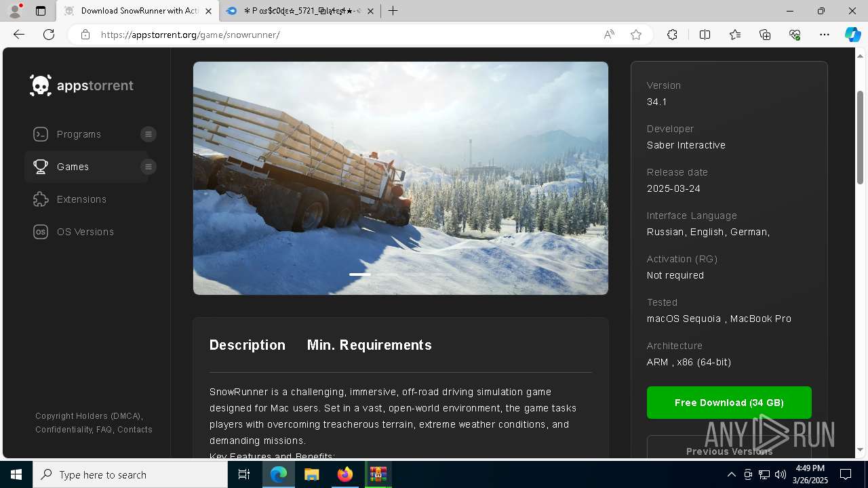
Task: Open Task View on taskbar
Action: 244,474
